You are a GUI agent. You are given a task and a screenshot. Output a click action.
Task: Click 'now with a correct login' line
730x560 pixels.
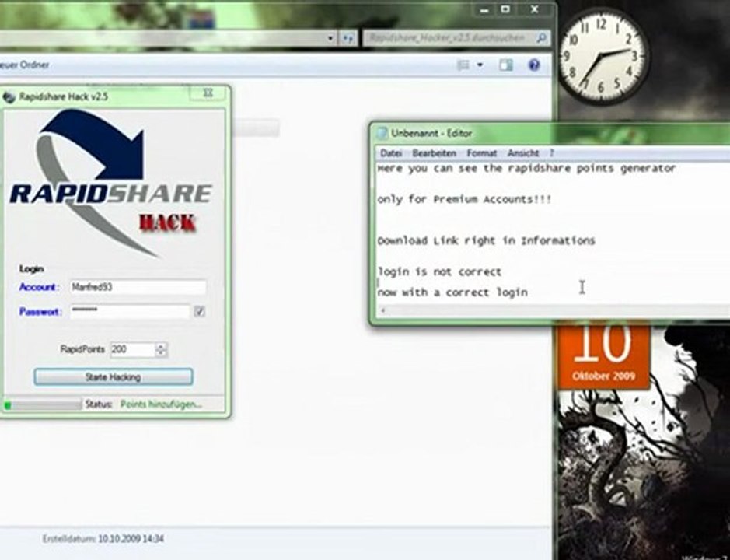point(452,292)
